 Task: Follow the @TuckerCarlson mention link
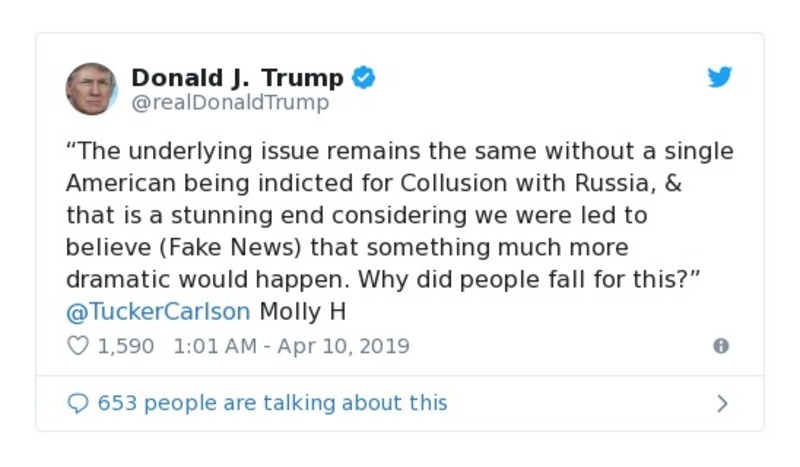coord(158,311)
